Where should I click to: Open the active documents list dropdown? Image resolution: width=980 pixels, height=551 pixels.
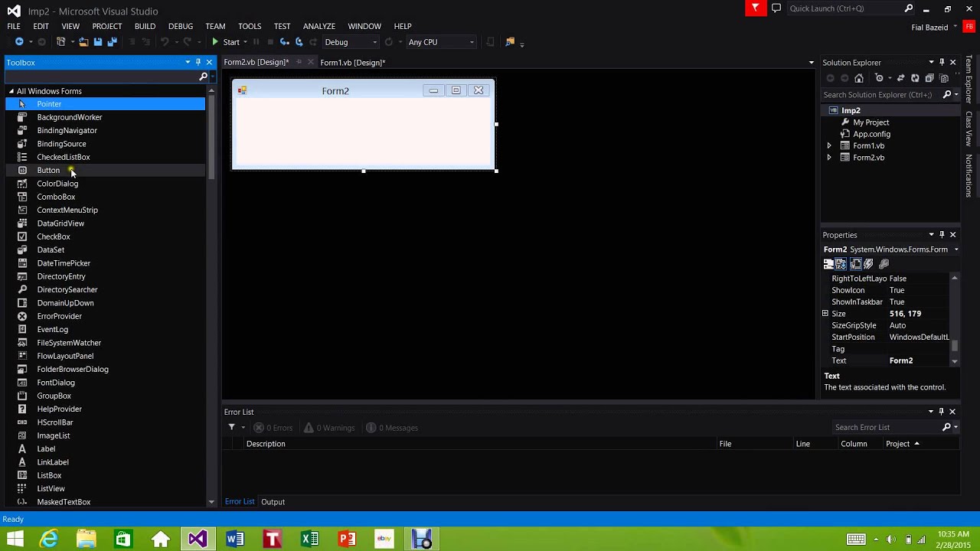(811, 62)
